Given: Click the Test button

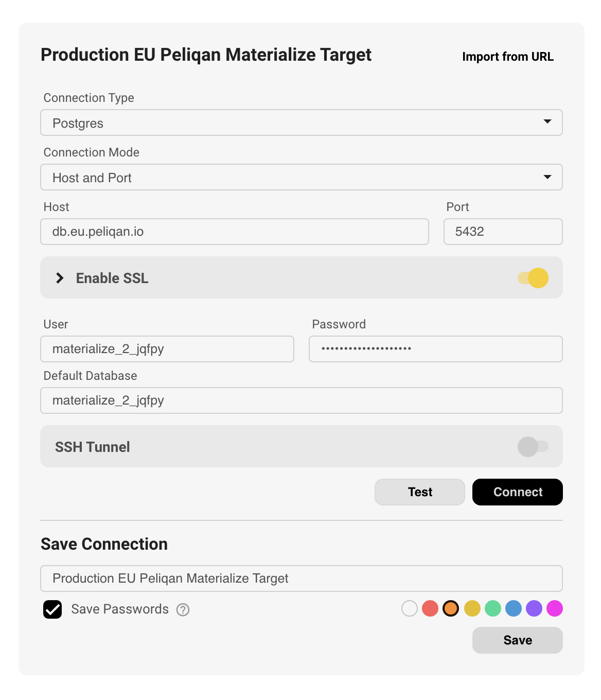Looking at the screenshot, I should tap(420, 492).
